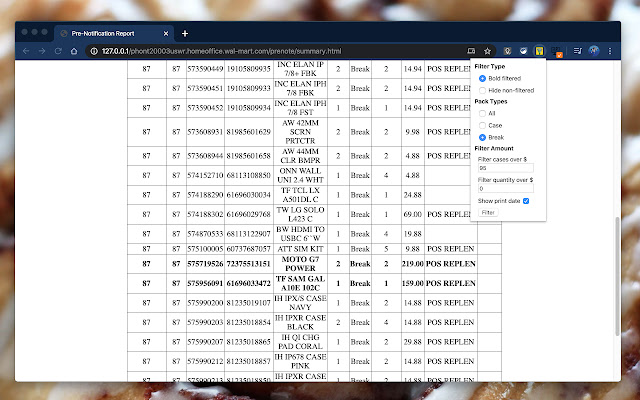Select the IH IP678 CASE PINK cell
Screen dimensions: 640x400
point(300,361)
